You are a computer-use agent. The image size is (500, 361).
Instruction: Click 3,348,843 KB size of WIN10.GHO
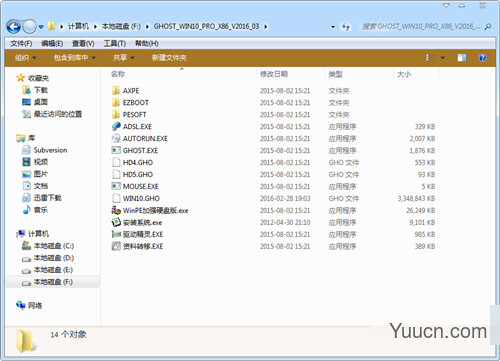[x=416, y=198]
